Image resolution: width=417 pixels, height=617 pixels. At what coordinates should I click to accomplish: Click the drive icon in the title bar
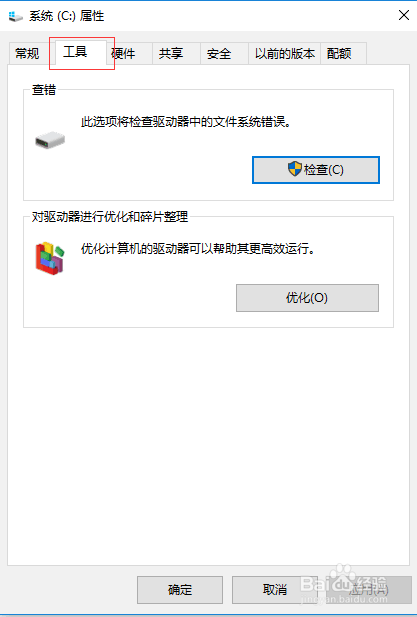coord(16,17)
